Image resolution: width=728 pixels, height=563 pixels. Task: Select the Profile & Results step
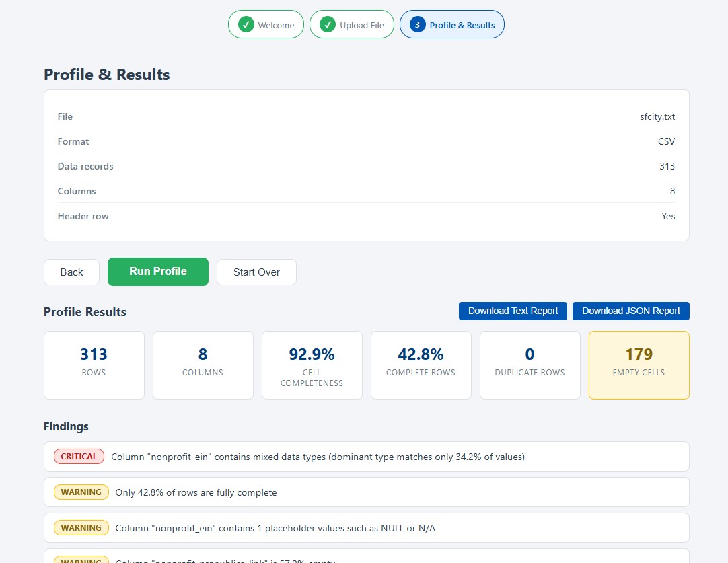coord(451,25)
